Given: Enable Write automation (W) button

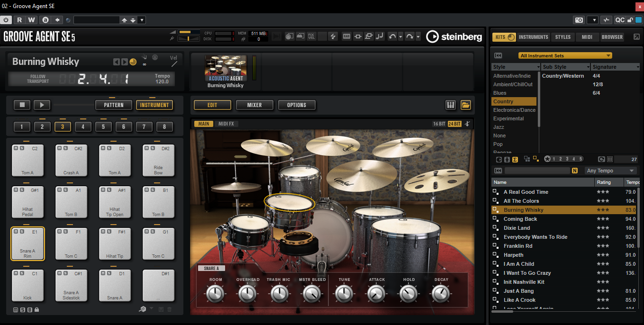Looking at the screenshot, I should click(x=31, y=20).
